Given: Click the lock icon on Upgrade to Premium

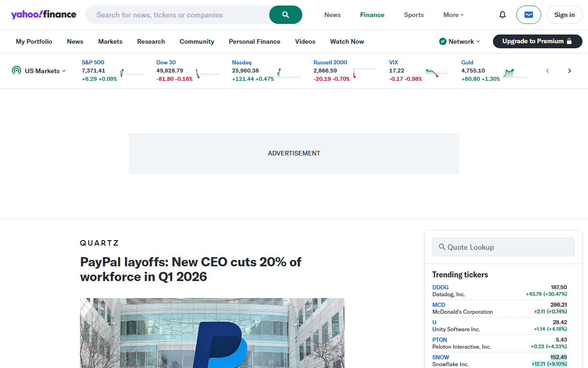Looking at the screenshot, I should click(x=569, y=41).
